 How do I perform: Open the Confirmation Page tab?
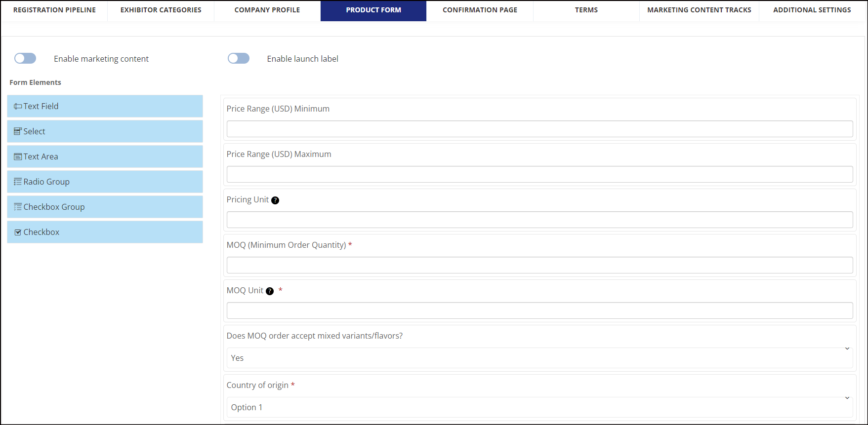point(480,10)
